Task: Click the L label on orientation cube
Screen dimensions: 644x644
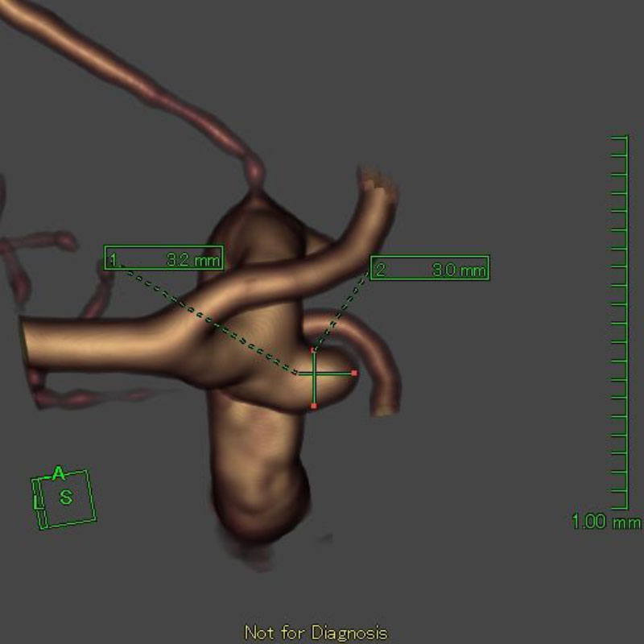Action: coord(38,502)
